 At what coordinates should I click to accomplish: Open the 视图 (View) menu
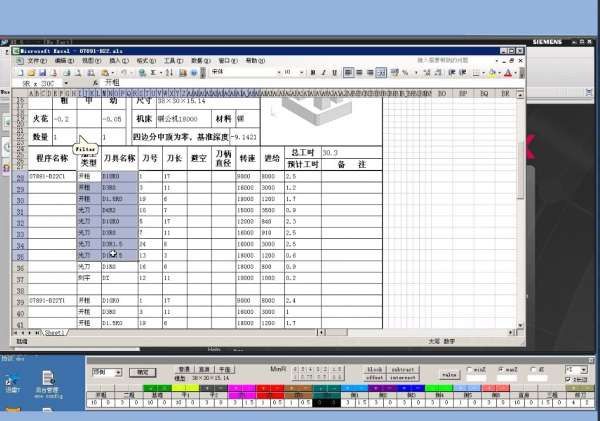coord(91,60)
